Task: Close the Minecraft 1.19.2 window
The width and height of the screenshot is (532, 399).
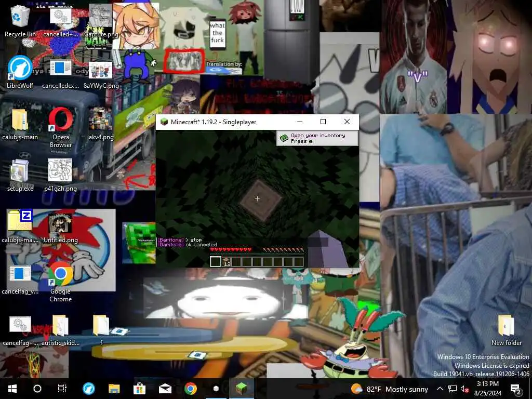Action: [347, 122]
